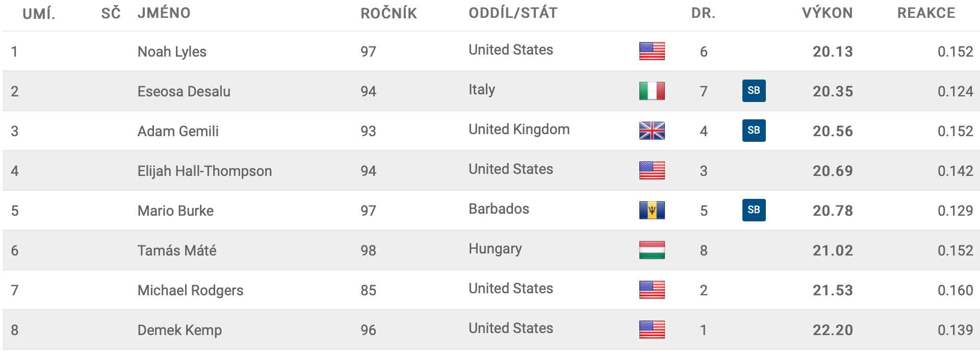Click the UMÍ. column header
Viewport: 980px width, 357px height.
[x=39, y=13]
